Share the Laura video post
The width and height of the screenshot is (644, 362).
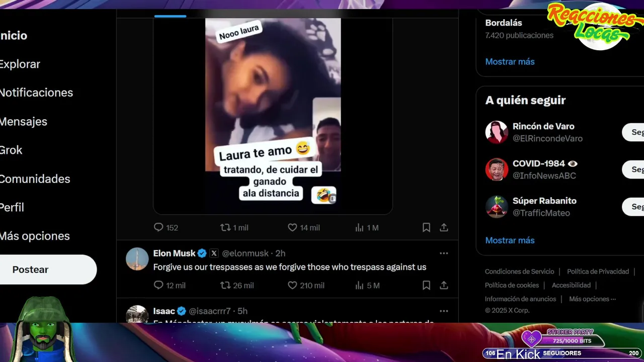444,228
